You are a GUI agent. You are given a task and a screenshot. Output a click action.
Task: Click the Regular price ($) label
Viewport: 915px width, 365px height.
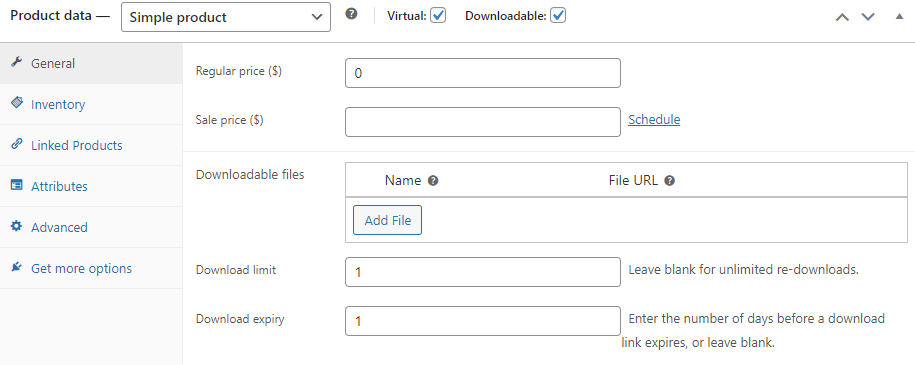point(239,71)
